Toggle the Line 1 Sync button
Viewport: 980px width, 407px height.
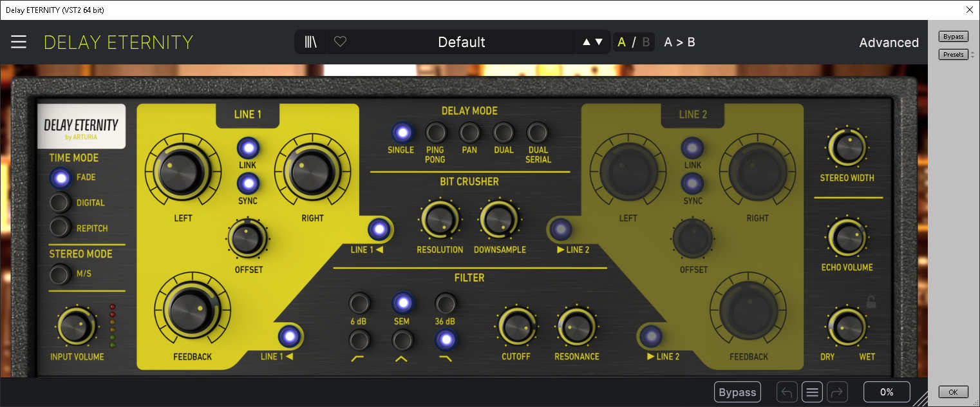pos(248,184)
